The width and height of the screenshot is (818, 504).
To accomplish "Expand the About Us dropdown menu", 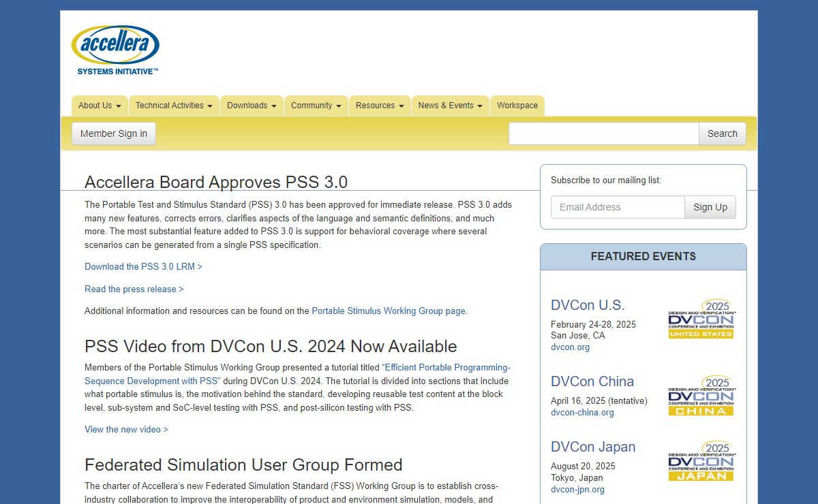I will [100, 106].
